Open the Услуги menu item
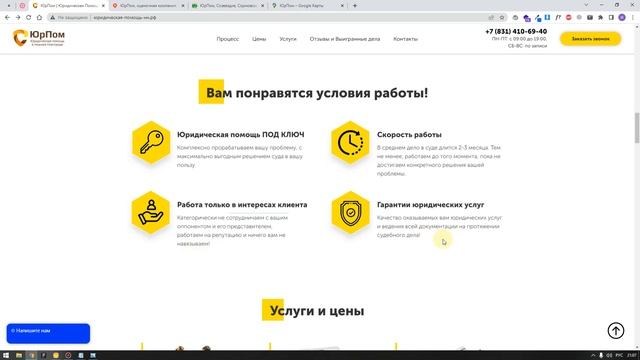 click(x=288, y=39)
